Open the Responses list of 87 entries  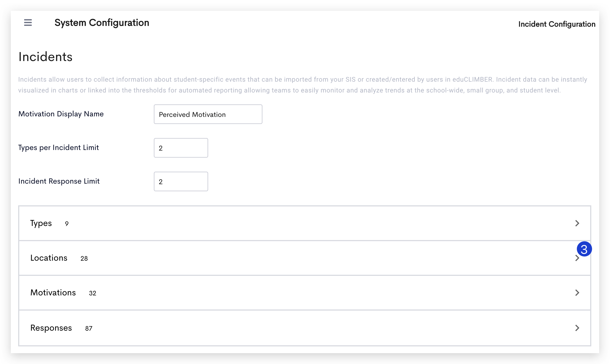click(x=51, y=328)
